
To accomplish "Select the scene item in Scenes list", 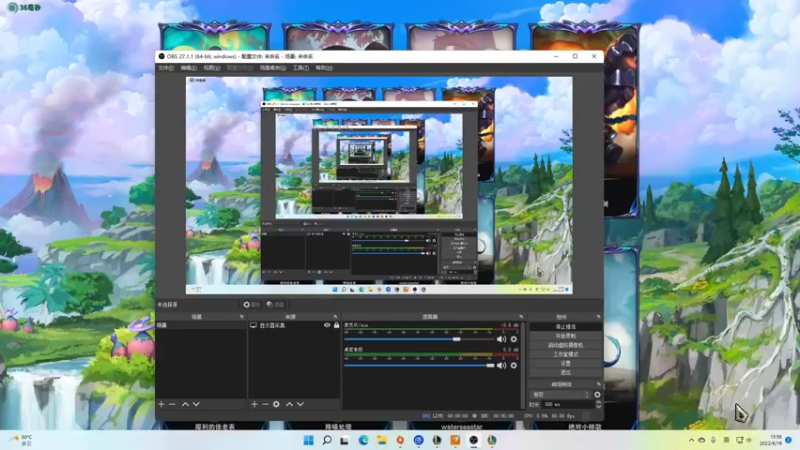I will click(x=201, y=325).
